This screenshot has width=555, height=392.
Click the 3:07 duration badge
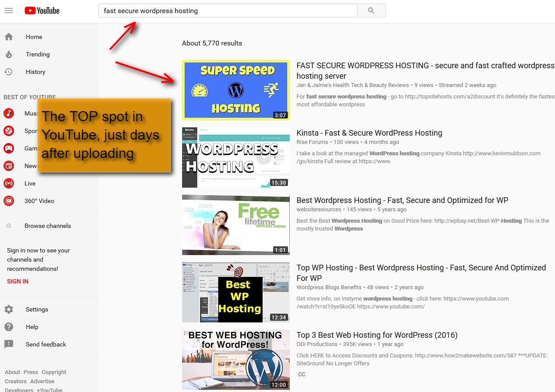(x=280, y=115)
